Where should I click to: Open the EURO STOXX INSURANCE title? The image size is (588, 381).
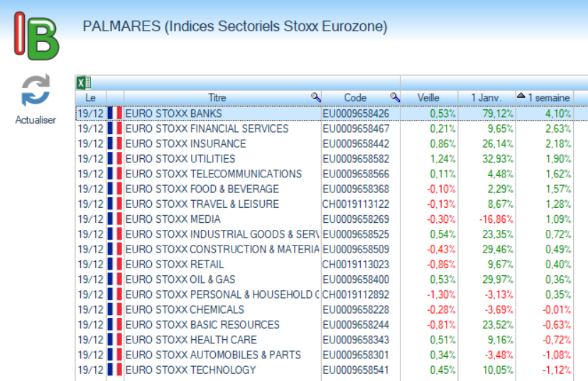185,144
